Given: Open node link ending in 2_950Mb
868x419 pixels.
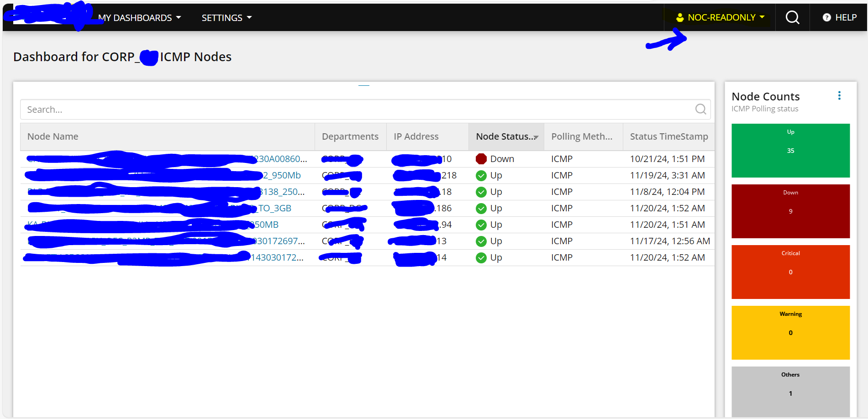Looking at the screenshot, I should click(x=282, y=175).
